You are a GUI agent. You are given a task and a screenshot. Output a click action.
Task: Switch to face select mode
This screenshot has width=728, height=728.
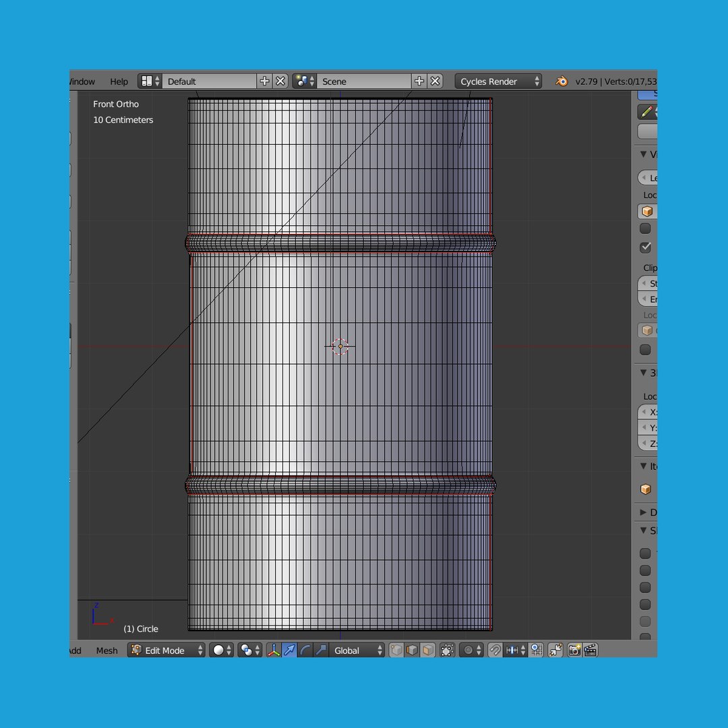pos(427,650)
